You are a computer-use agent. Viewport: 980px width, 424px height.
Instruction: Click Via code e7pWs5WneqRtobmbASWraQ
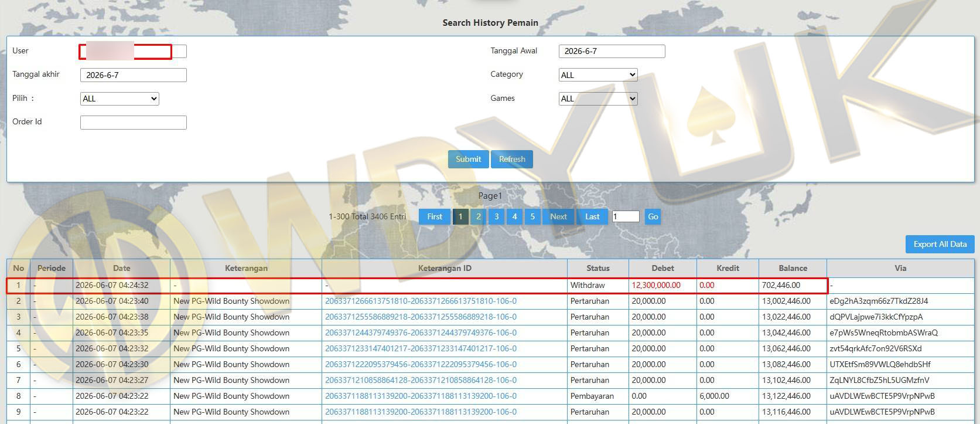click(x=883, y=333)
